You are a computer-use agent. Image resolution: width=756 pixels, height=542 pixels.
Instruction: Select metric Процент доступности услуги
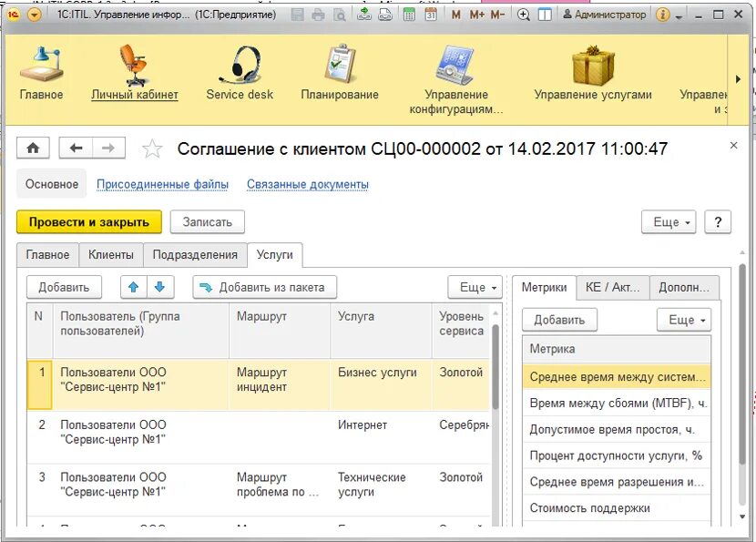[617, 455]
